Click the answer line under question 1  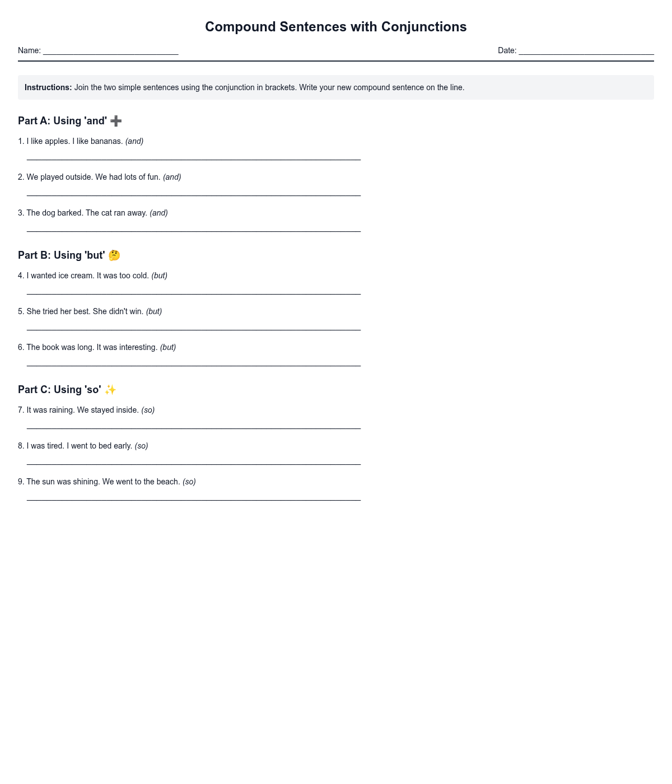[193, 155]
